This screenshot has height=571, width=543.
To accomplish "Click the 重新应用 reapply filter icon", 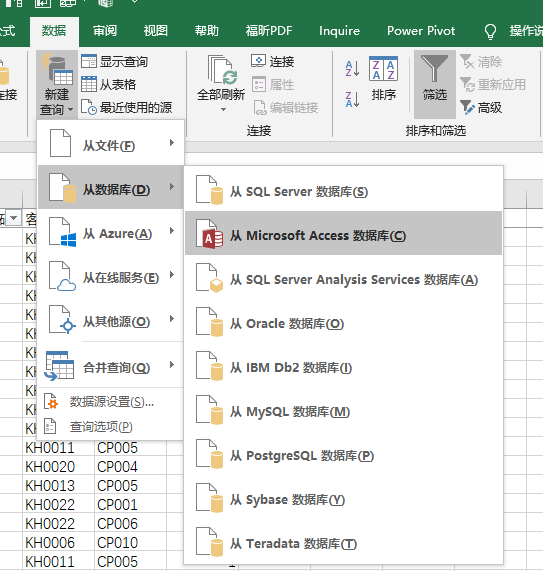I will (467, 84).
